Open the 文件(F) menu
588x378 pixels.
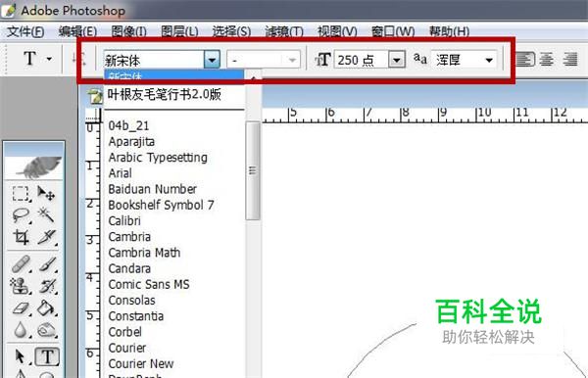pyautogui.click(x=25, y=31)
